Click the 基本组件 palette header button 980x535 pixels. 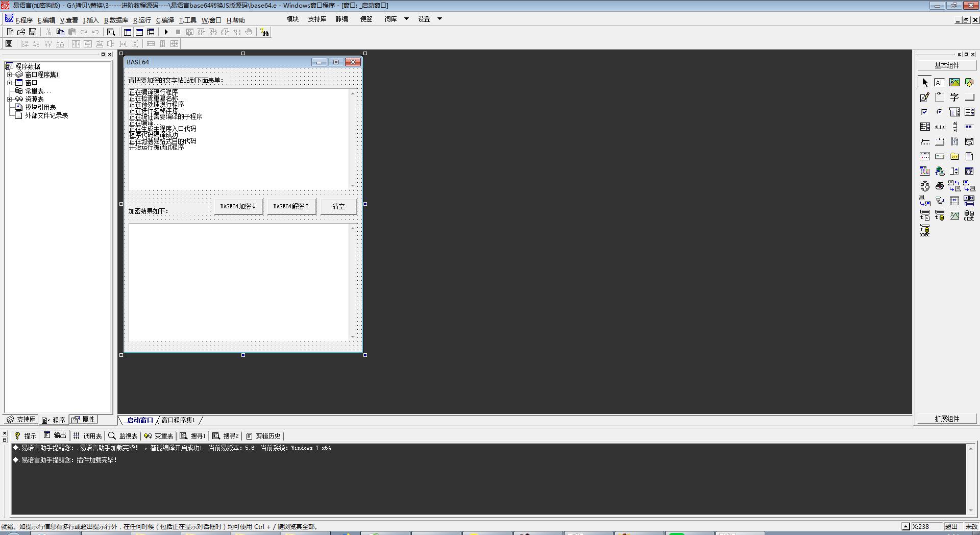coord(947,65)
